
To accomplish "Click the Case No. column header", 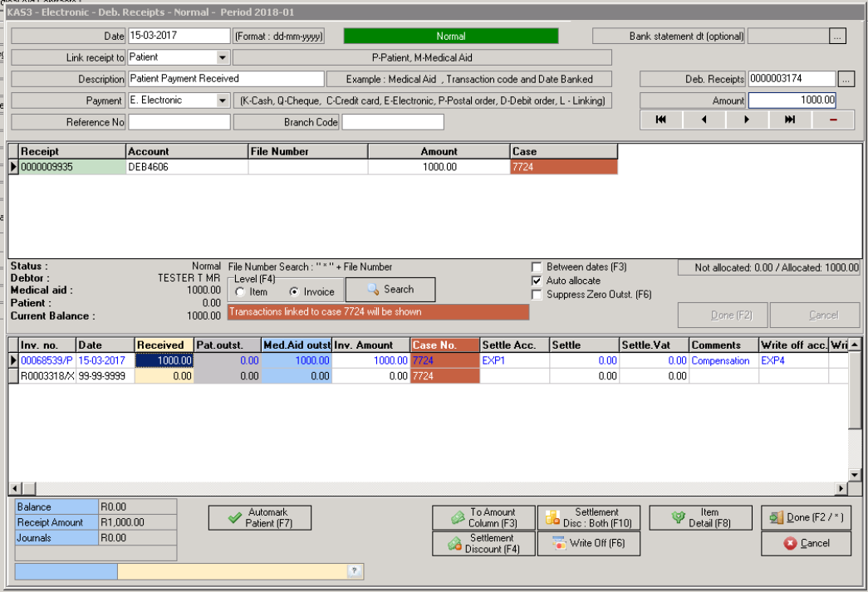I will (x=444, y=345).
